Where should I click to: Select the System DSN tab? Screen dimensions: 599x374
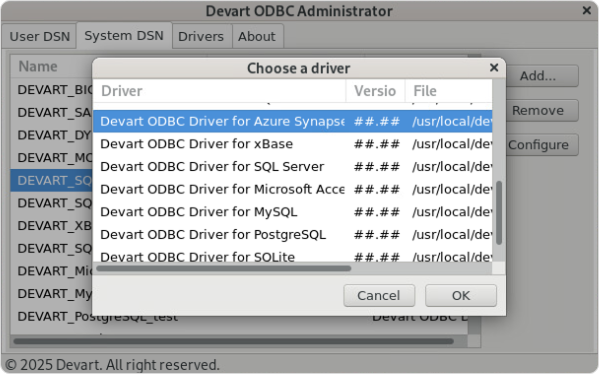pos(124,36)
